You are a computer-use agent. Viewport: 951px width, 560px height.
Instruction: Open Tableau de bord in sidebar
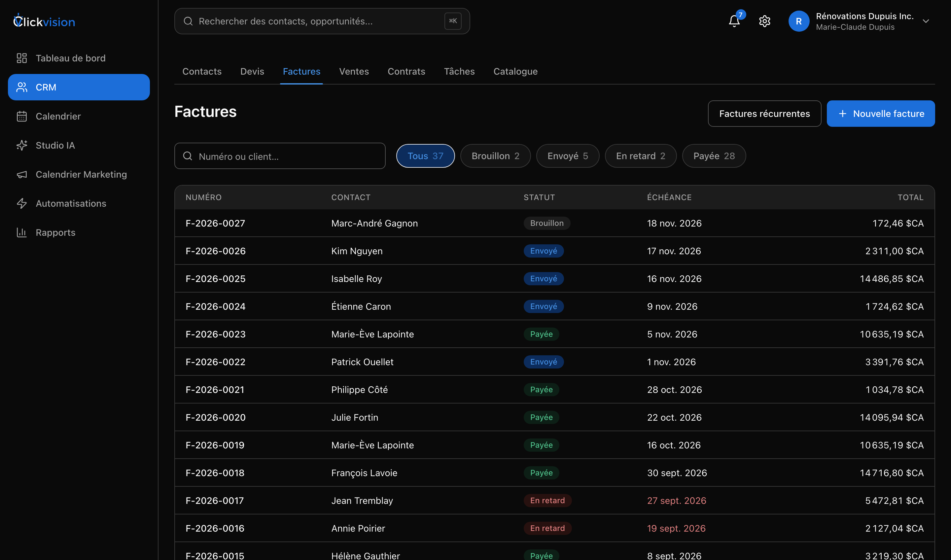(79, 58)
